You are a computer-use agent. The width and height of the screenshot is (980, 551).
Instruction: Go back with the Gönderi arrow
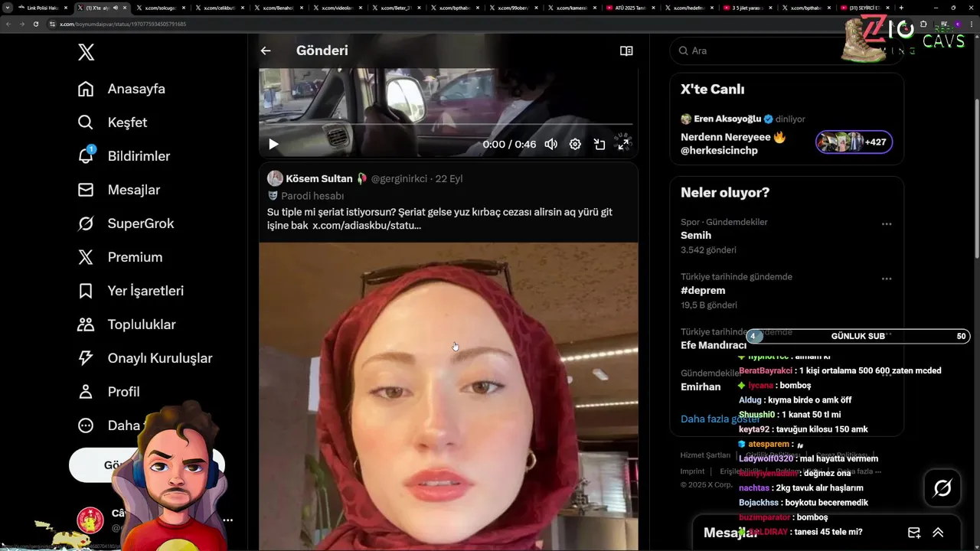coord(266,51)
